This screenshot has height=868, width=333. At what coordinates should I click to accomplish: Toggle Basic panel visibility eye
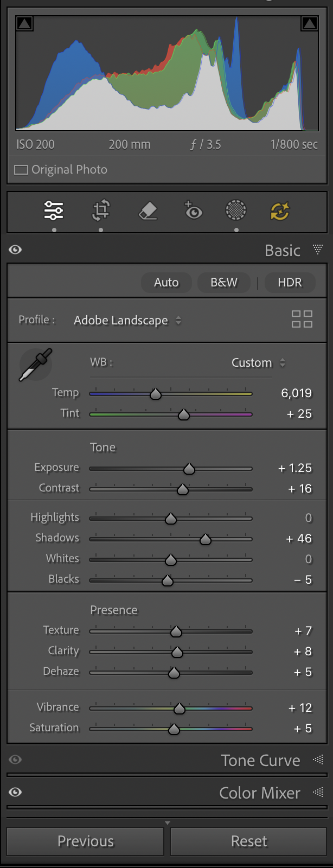15,250
